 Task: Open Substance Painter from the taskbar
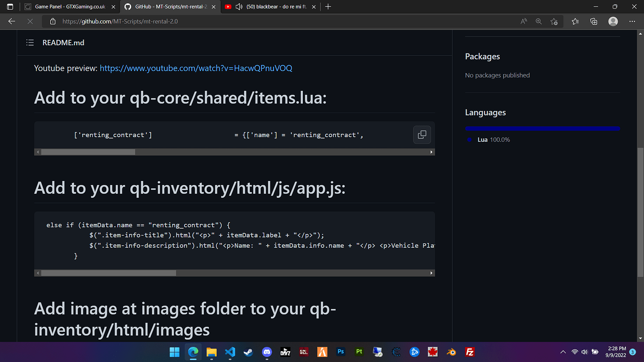tap(359, 352)
